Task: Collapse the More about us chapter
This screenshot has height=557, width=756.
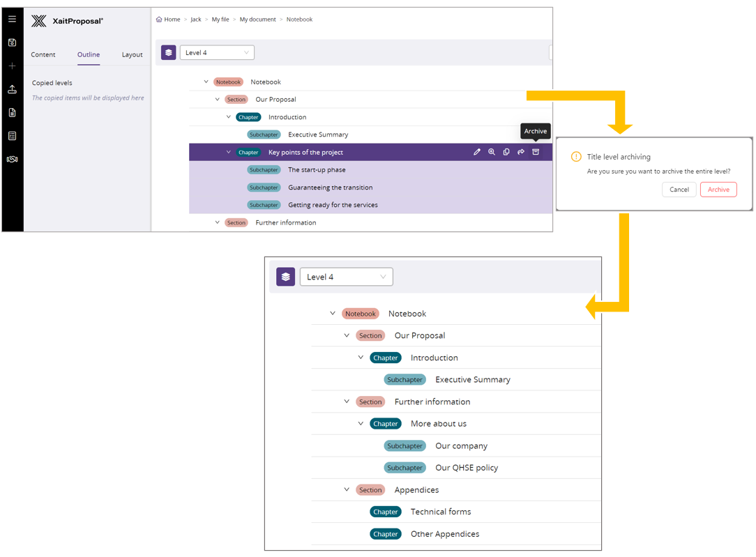Action: 361,423
